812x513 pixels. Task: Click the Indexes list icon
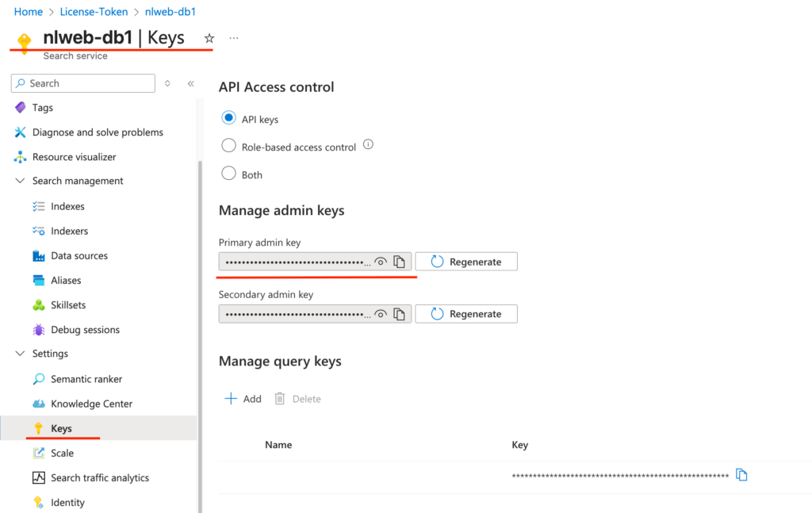tap(39, 206)
